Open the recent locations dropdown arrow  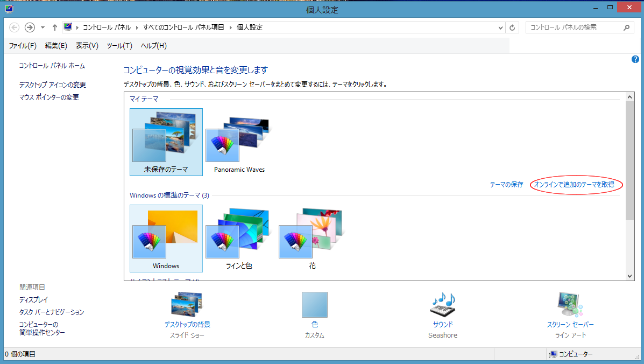pos(43,27)
